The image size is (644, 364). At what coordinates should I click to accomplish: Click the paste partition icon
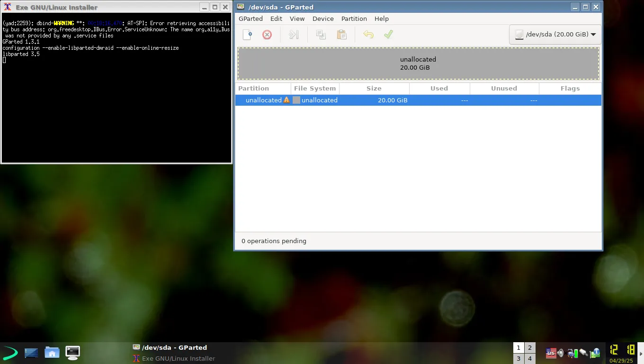(342, 34)
